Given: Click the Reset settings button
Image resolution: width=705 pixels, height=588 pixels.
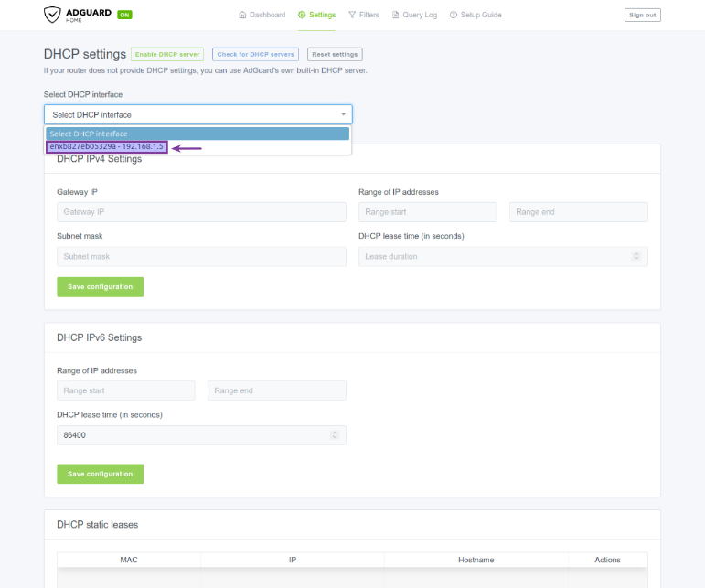Looking at the screenshot, I should point(335,55).
